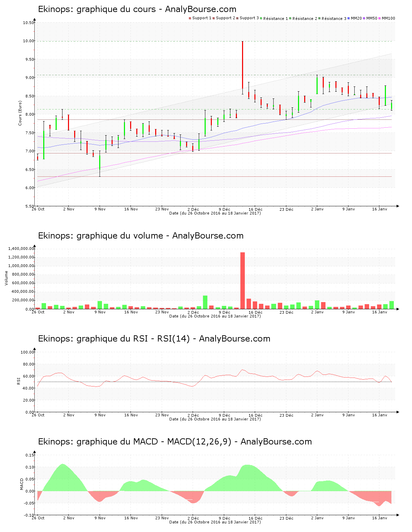Click '26 Oct' on the price chart axis
Screen dimensions: 412x532
pyautogui.click(x=38, y=209)
